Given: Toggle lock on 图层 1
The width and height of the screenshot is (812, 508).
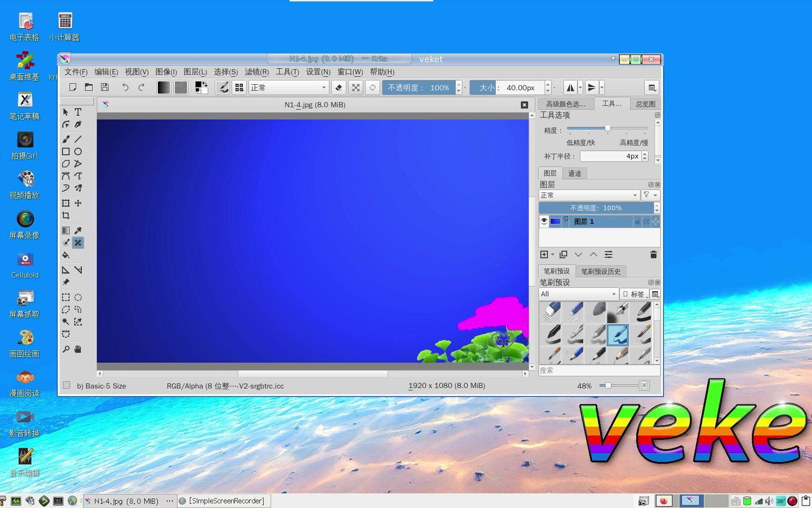Looking at the screenshot, I should (x=638, y=222).
